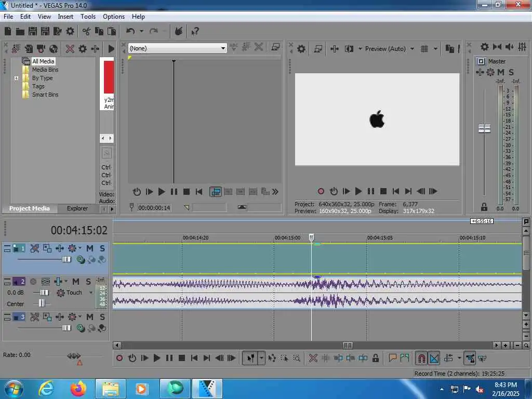Show more trimmer buttons chevron
Viewport: 532px width, 399px height.
click(275, 192)
